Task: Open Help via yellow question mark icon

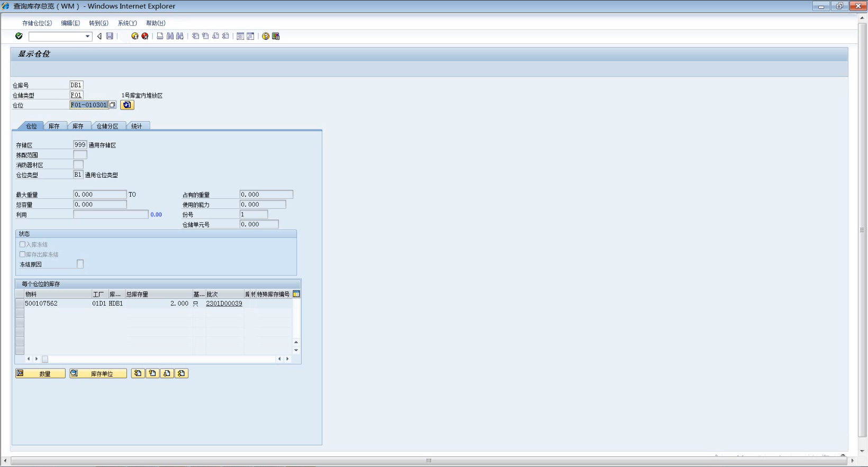Action: tap(266, 36)
